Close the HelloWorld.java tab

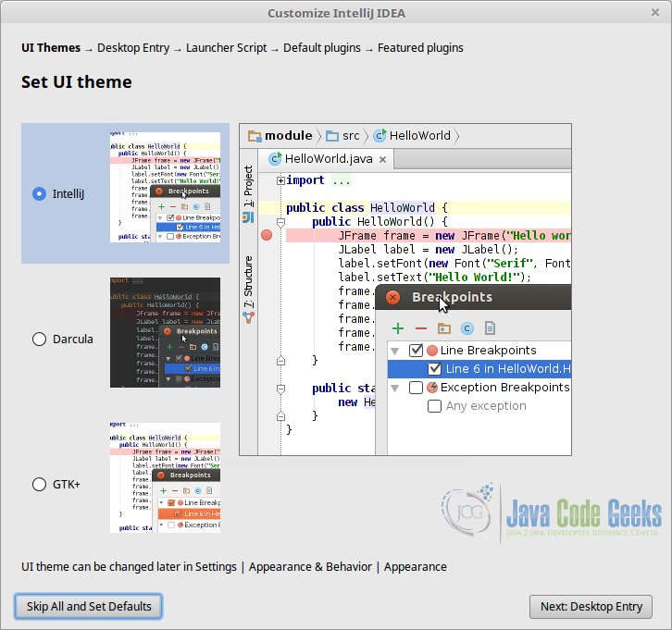(x=382, y=160)
